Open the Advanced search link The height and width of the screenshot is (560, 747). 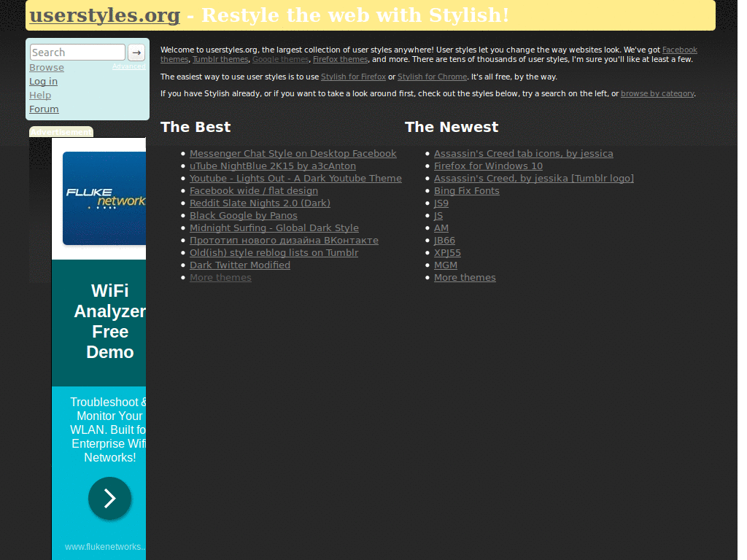128,66
